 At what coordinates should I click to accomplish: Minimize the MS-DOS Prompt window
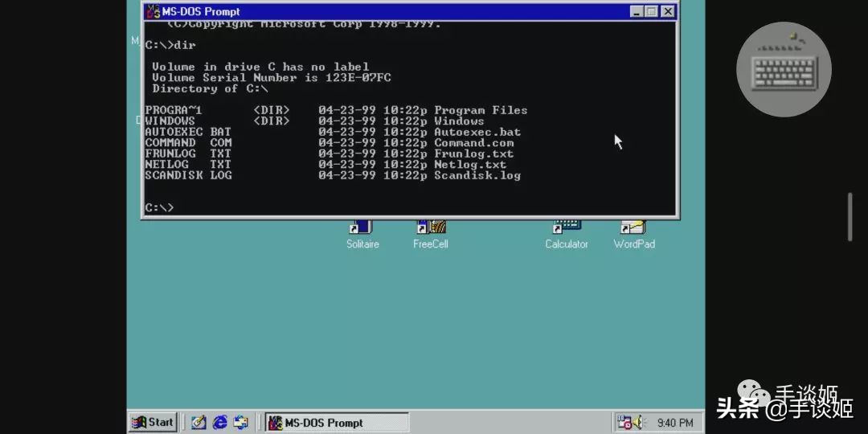637,11
